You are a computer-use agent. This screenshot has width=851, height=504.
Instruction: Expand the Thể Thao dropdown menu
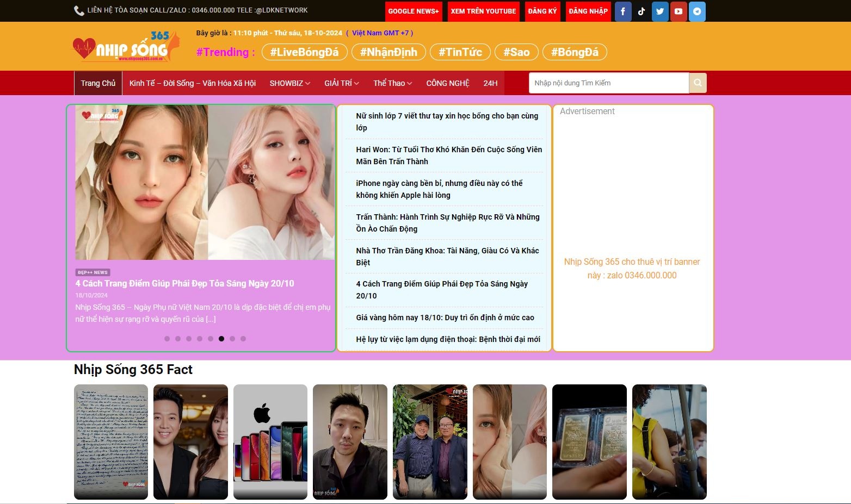392,83
